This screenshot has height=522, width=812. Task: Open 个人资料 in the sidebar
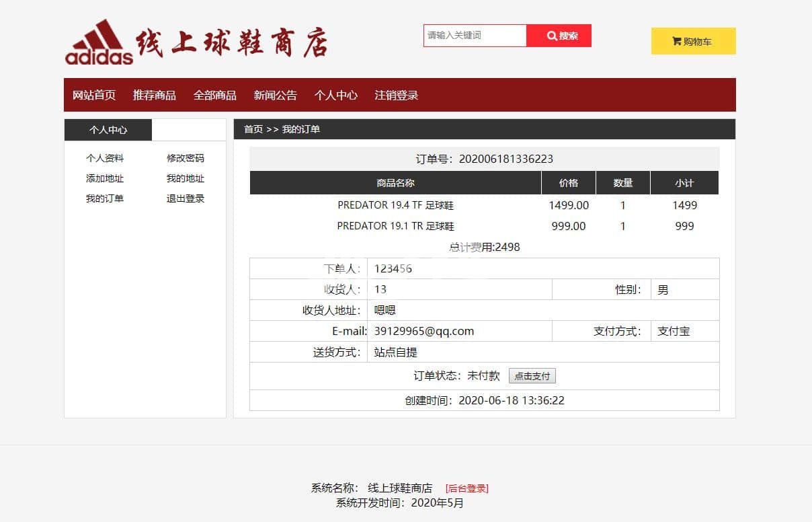coord(105,159)
